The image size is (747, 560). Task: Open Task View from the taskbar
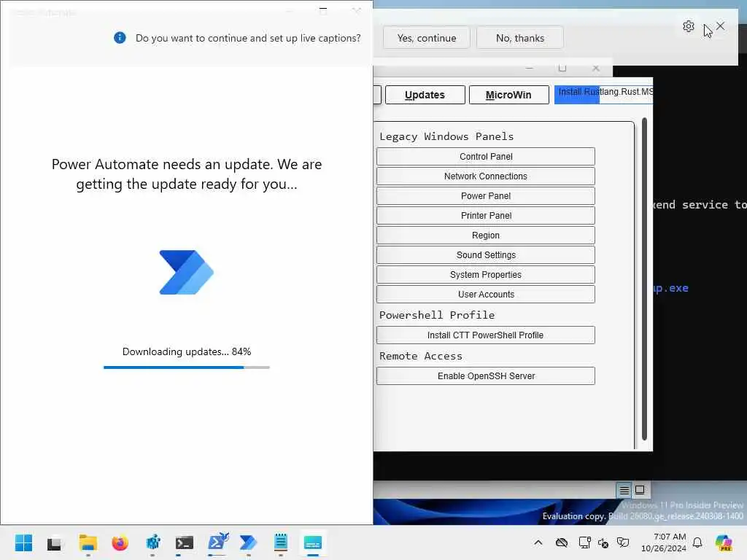click(x=54, y=542)
